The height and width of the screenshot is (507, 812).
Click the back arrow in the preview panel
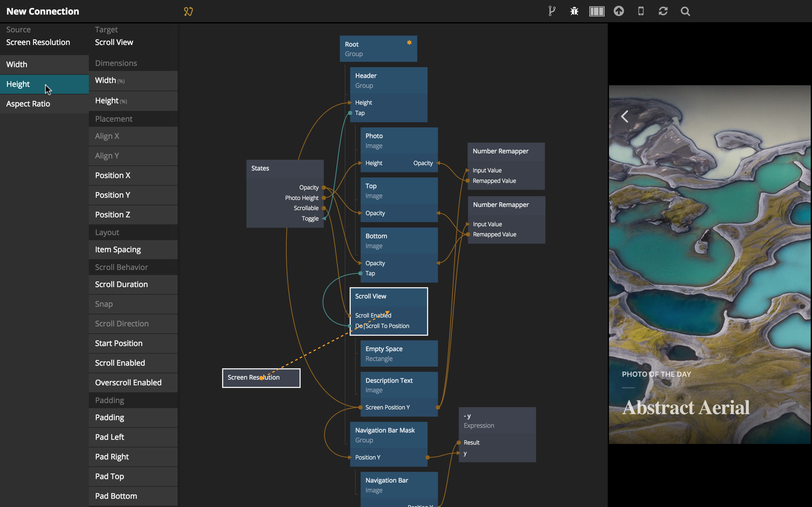click(x=625, y=117)
